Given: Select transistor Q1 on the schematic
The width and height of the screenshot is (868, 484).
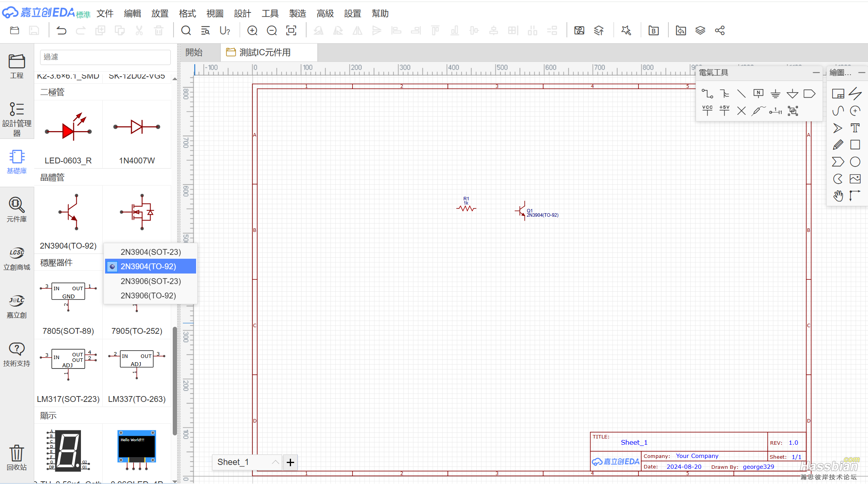Looking at the screenshot, I should point(521,211).
